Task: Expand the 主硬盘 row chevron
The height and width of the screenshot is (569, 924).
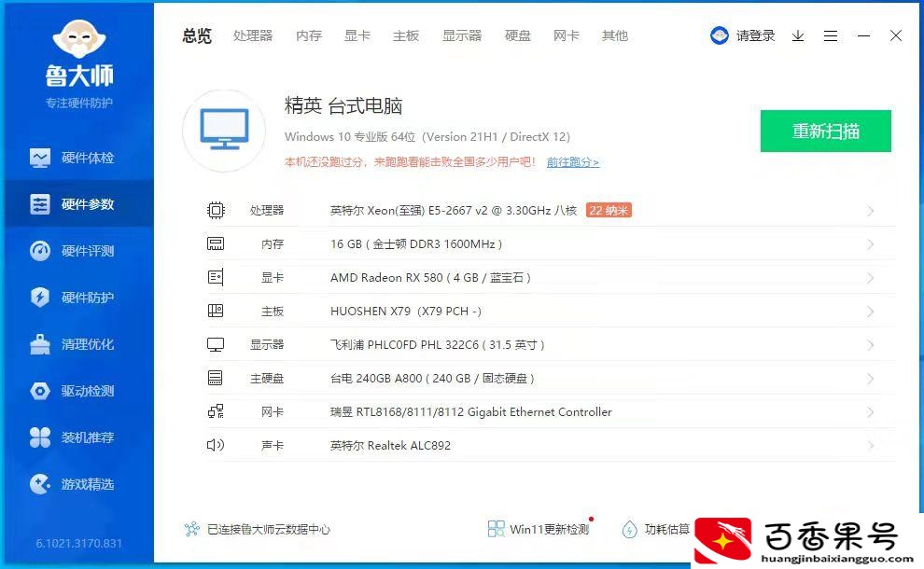Action: [871, 379]
